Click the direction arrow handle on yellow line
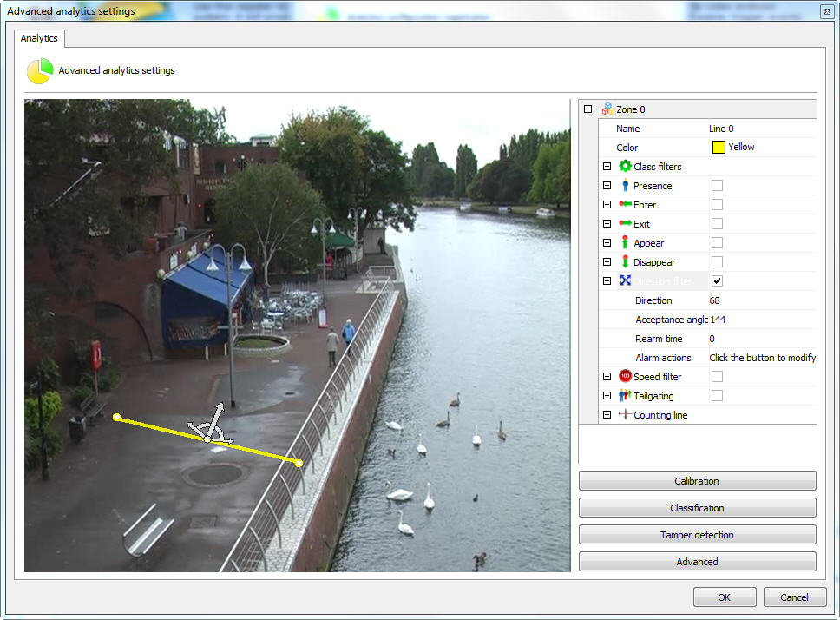Viewport: 840px width, 620px height. pos(219,409)
